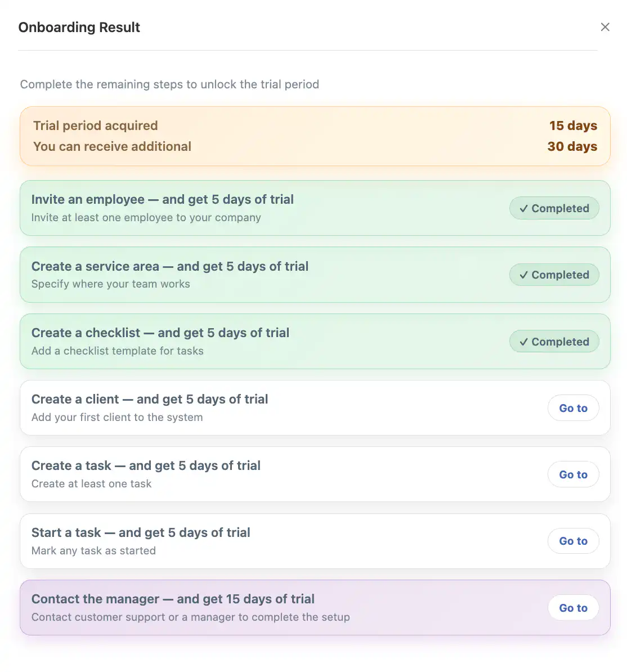Open 'Go to' for creating a task
The width and height of the screenshot is (627, 672).
click(x=573, y=474)
